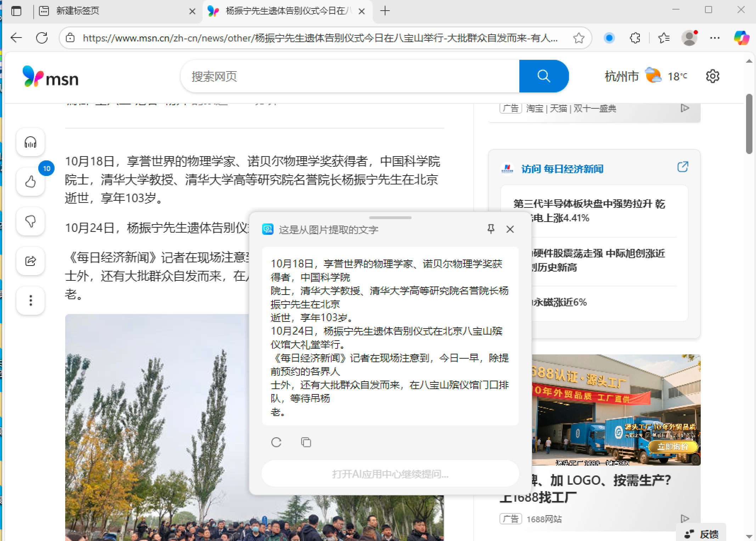
Task: Click the listen-to-article headphone icon
Action: click(x=30, y=142)
